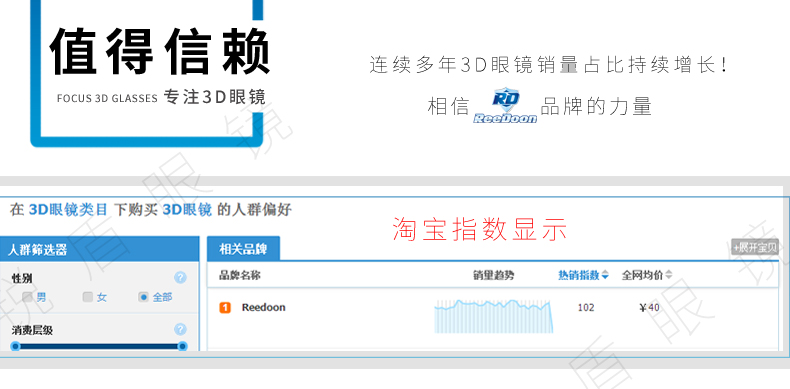Select the 男 gender option

click(x=28, y=297)
